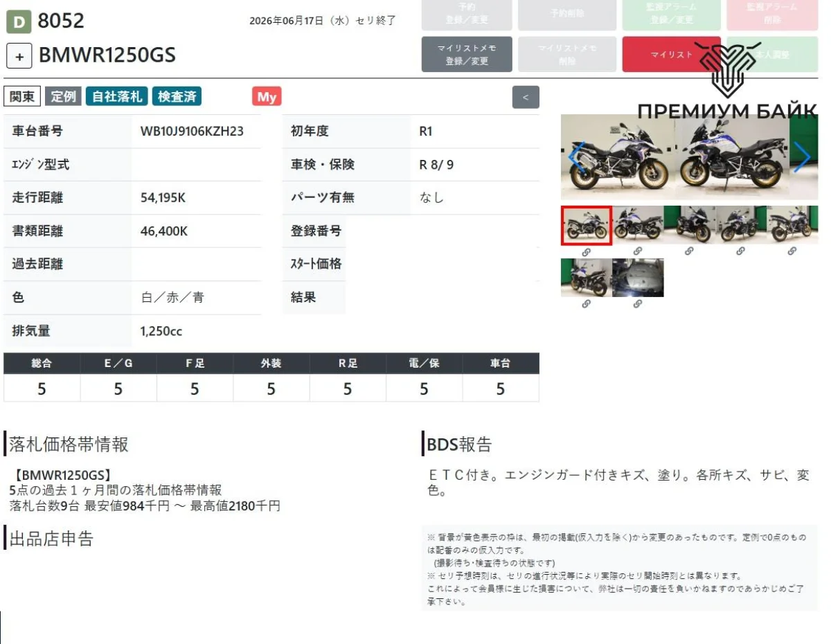Open the engine underside close-up thumbnail

[638, 278]
